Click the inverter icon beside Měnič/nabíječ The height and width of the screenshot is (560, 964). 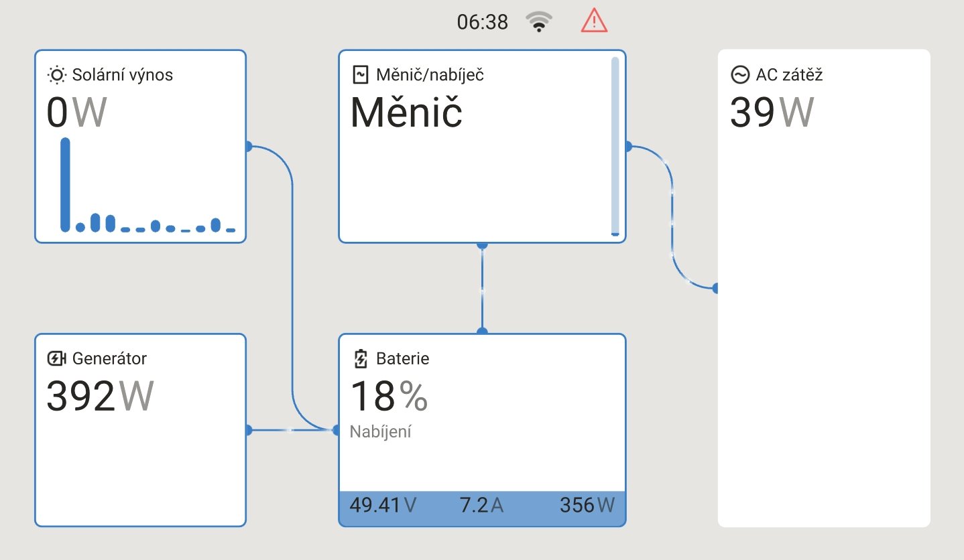(361, 74)
